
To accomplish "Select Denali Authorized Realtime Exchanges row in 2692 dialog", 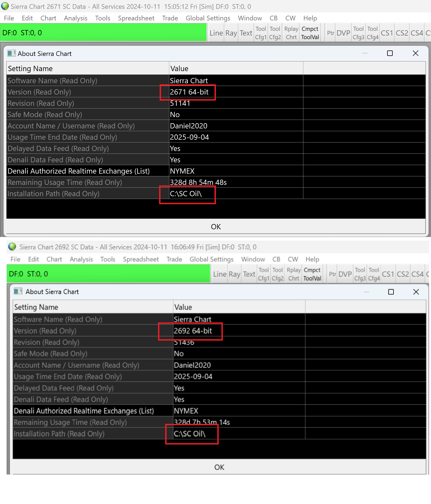I will click(x=219, y=411).
